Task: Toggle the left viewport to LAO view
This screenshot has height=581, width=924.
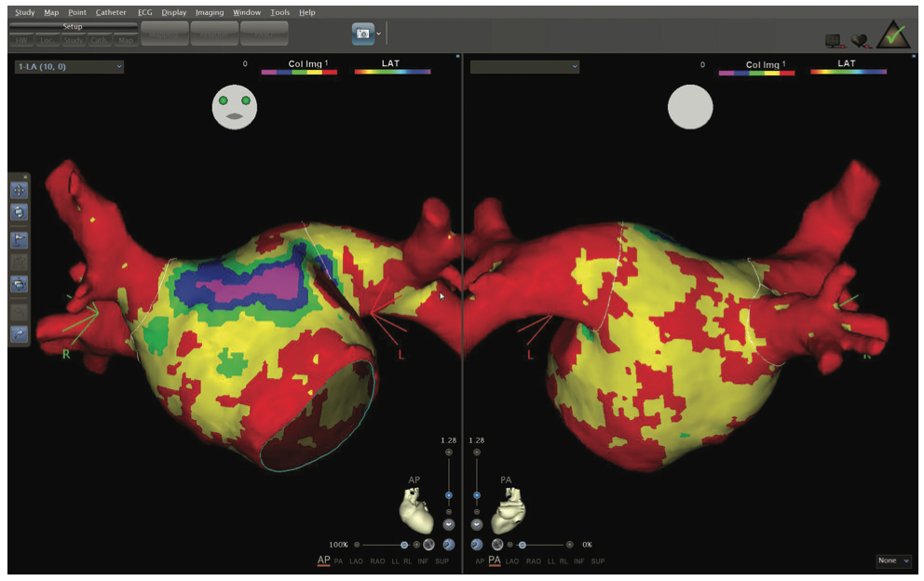Action: pos(357,561)
